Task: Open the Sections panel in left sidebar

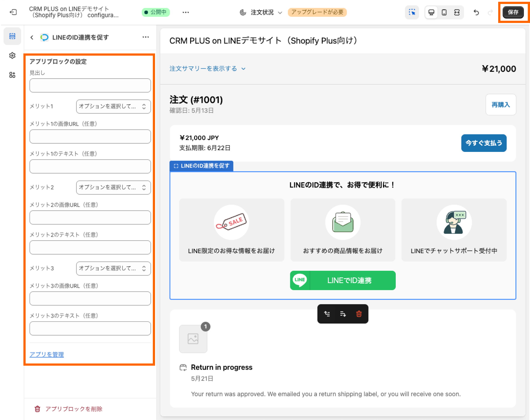Action: tap(12, 36)
